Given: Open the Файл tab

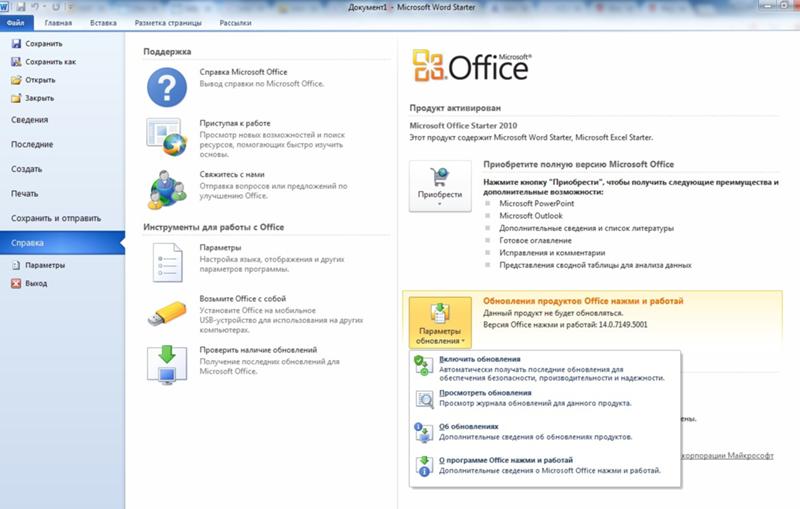Looking at the screenshot, I should click(16, 22).
